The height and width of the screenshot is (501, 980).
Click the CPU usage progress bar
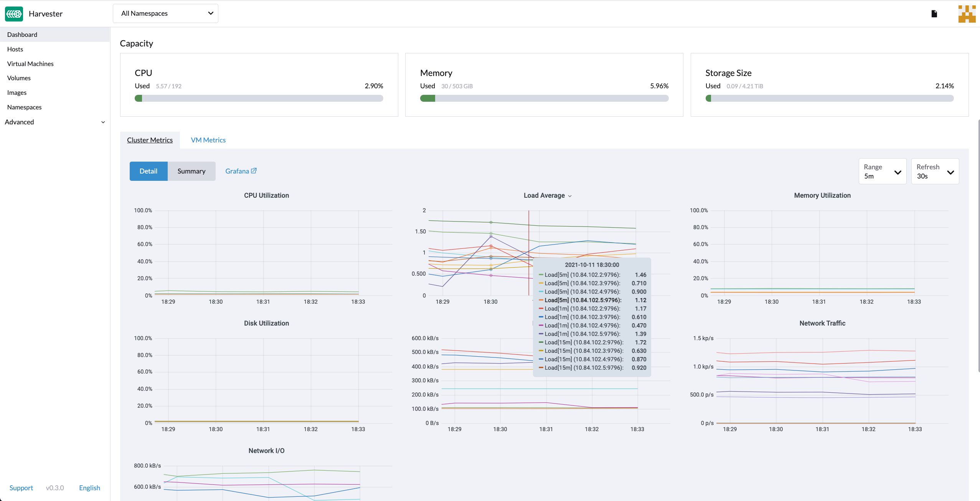pyautogui.click(x=259, y=99)
